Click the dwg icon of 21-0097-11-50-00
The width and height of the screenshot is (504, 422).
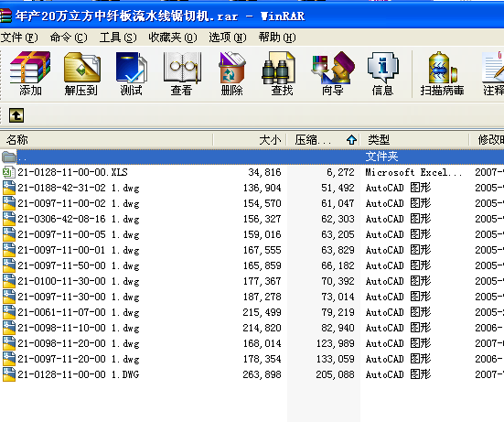pyautogui.click(x=8, y=265)
